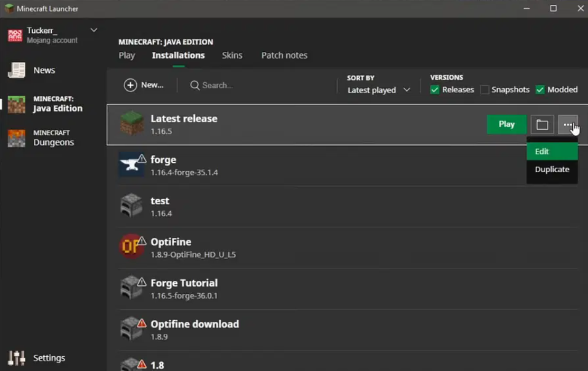Switch to the Play tab
The image size is (588, 371).
127,55
